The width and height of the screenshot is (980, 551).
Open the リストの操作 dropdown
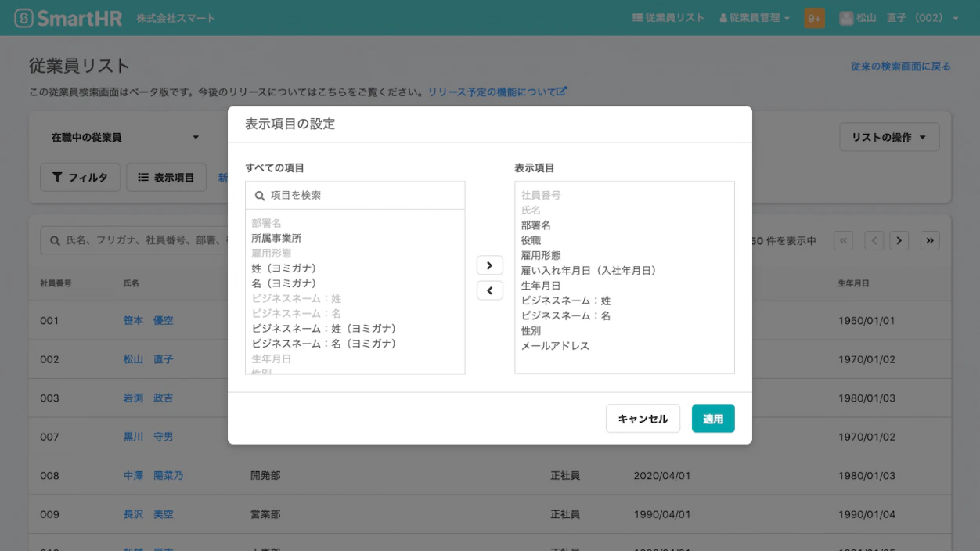889,136
